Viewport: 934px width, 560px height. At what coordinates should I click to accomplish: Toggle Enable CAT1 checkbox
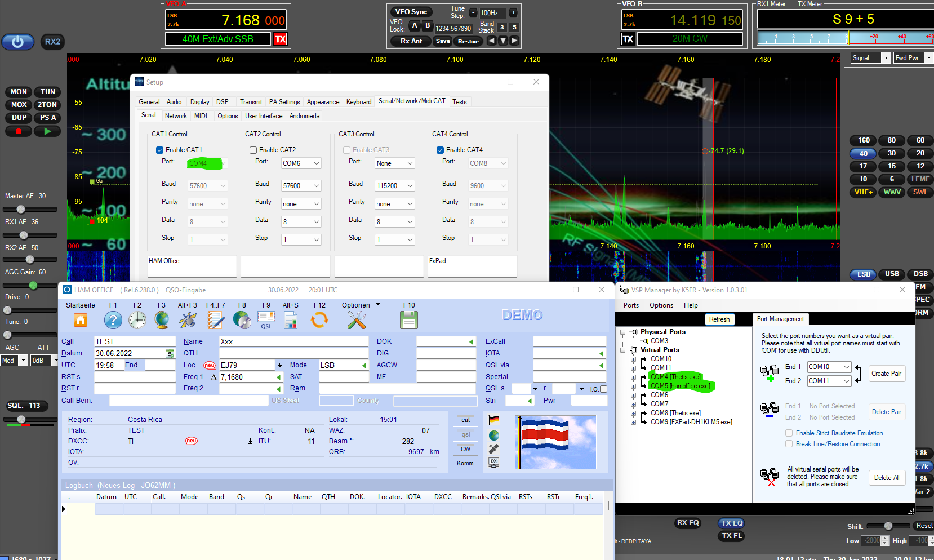tap(159, 150)
